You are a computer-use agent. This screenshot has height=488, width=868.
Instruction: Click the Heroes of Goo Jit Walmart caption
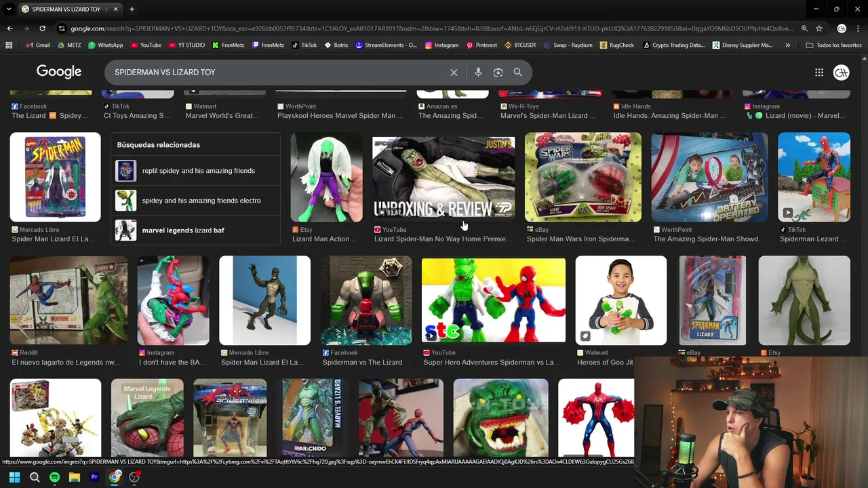click(605, 363)
